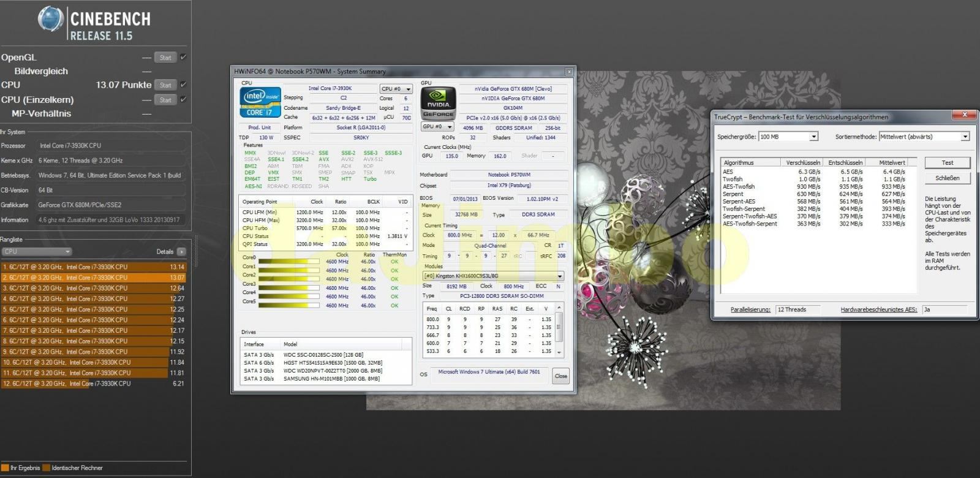Click the WDC SSC-D0128SC-2500 drive row

pyautogui.click(x=327, y=355)
